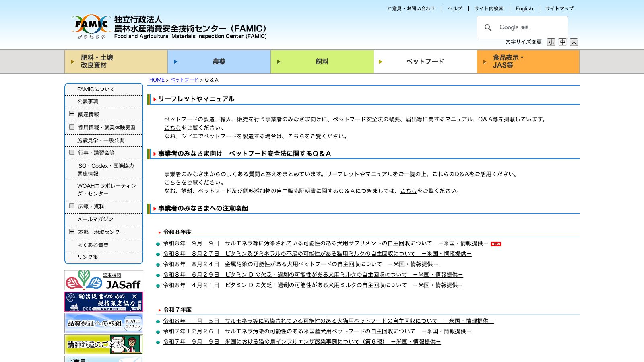
Task: Click the こちら link for 自由販売証明書 Q&A
Action: pos(409,191)
